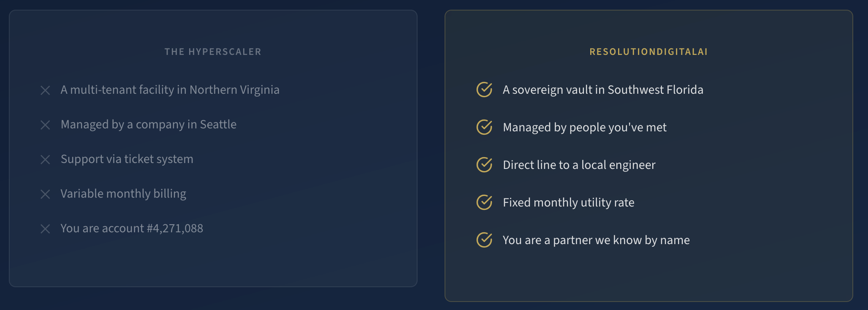Click the checkmark beside Direct line to a local engineer
This screenshot has height=310, width=868.
pos(484,165)
